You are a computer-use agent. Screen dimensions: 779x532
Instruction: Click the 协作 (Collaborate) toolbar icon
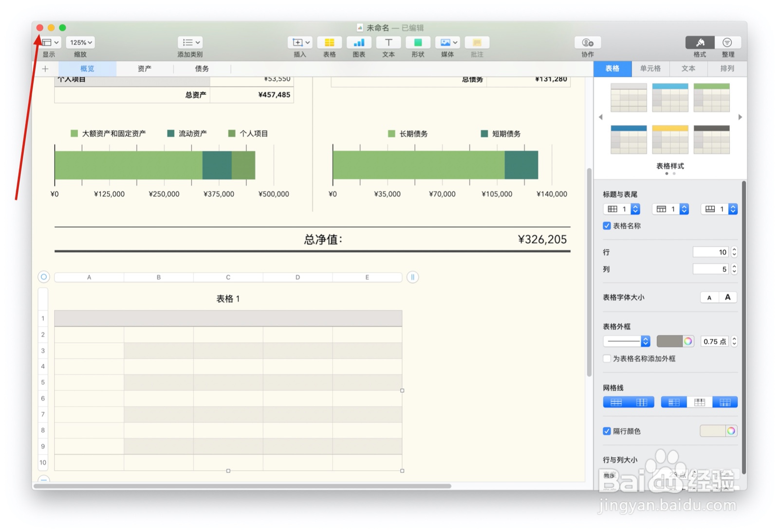click(588, 43)
